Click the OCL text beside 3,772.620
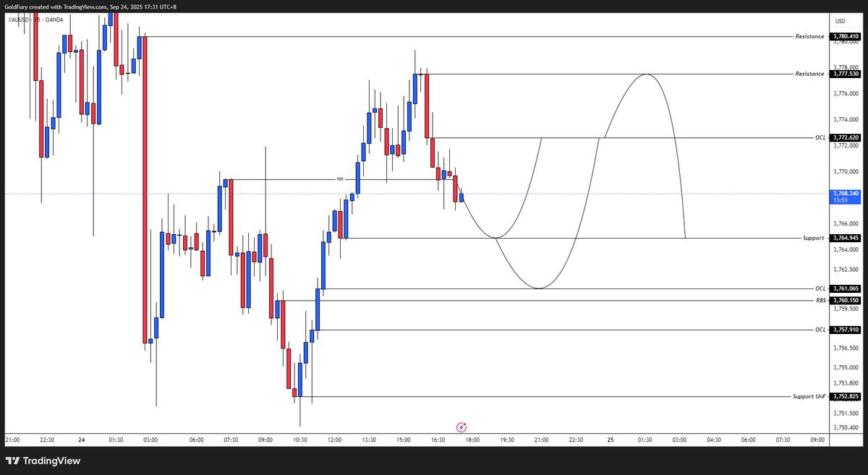Image resolution: width=868 pixels, height=475 pixels. pos(820,137)
